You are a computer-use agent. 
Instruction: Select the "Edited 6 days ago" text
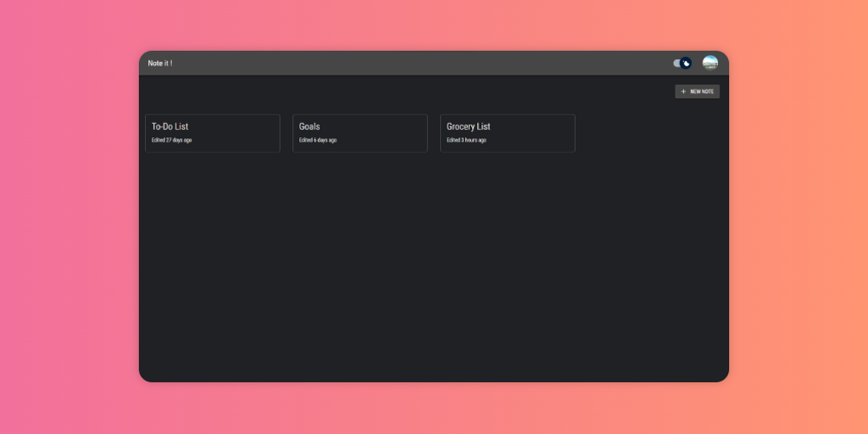pos(318,140)
